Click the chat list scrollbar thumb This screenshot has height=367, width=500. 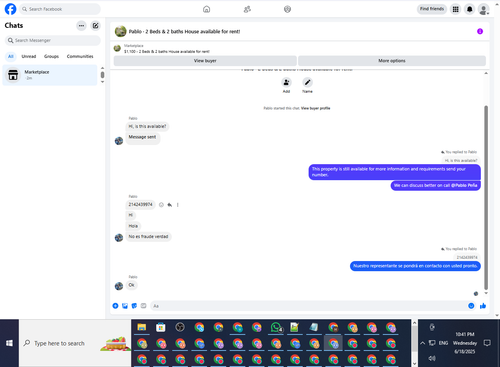point(102,75)
